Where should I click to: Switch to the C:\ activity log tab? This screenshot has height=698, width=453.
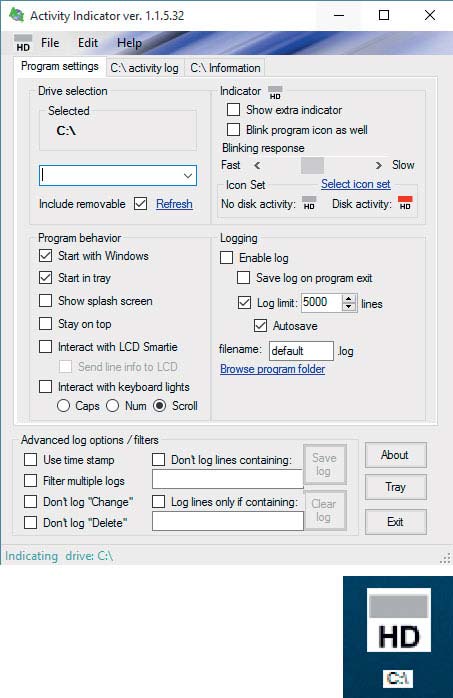pos(144,68)
